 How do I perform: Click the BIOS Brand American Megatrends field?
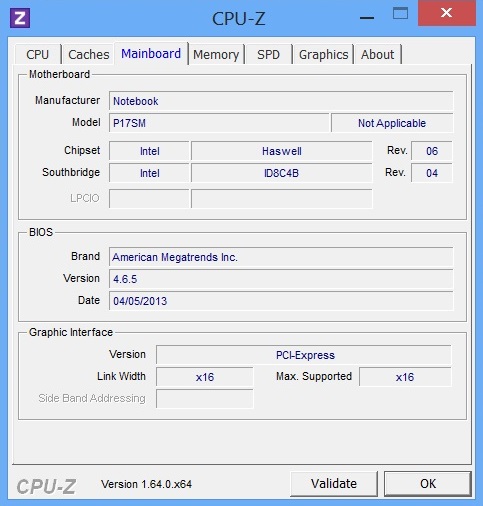coord(281,257)
